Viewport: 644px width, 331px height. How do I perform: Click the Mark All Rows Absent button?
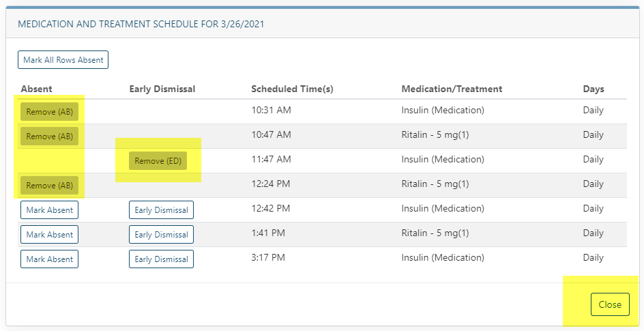coord(63,60)
